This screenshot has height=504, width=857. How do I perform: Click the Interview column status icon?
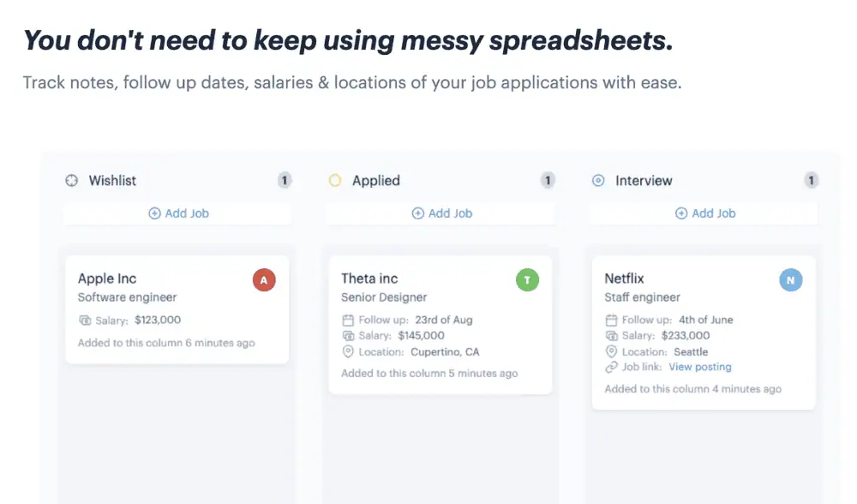click(598, 181)
